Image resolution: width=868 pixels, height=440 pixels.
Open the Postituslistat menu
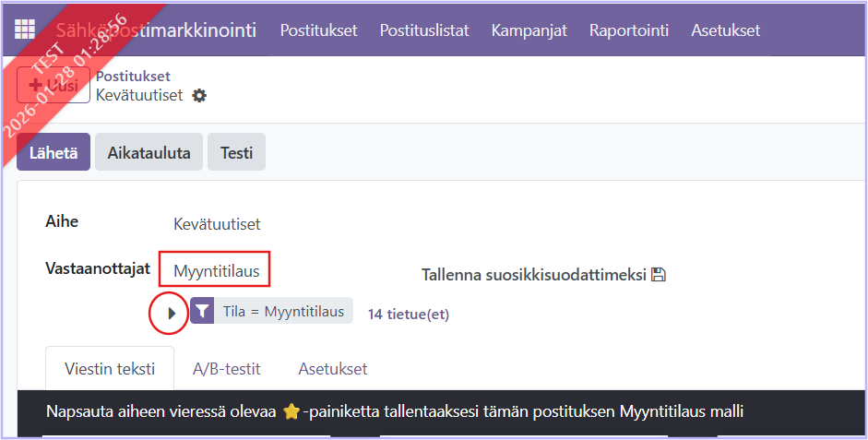point(424,30)
